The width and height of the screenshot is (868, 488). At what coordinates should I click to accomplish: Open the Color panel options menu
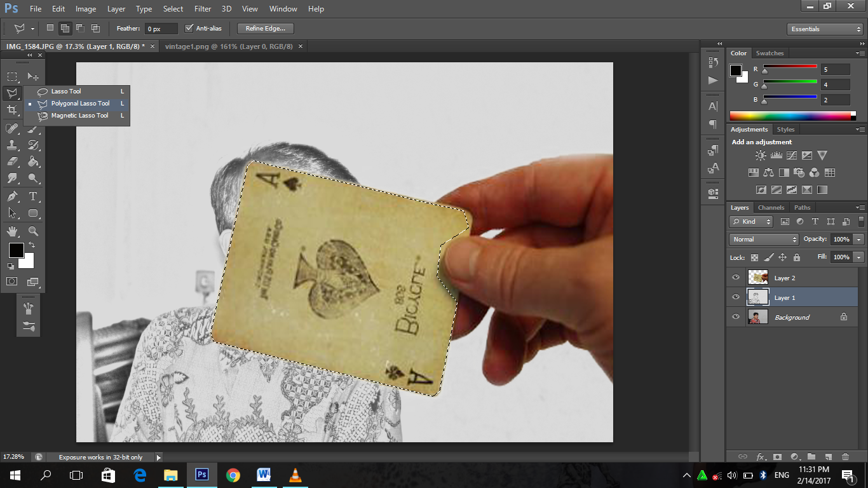click(x=860, y=53)
